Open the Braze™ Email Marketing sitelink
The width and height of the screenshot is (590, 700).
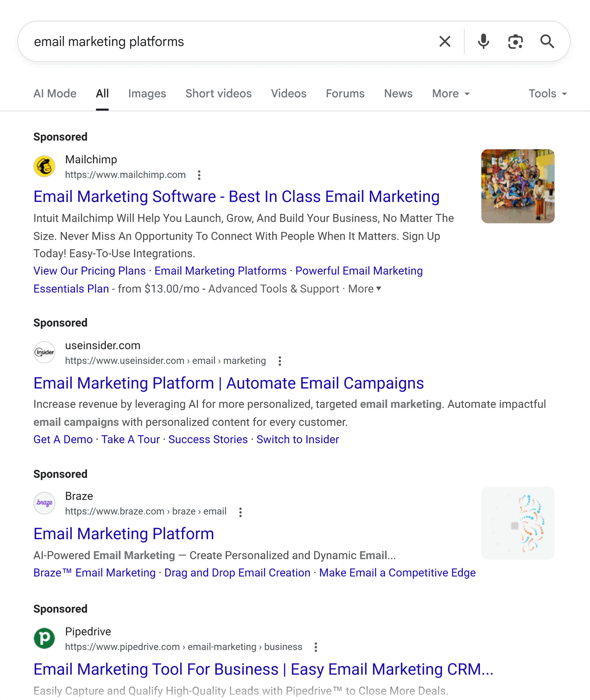click(x=95, y=573)
